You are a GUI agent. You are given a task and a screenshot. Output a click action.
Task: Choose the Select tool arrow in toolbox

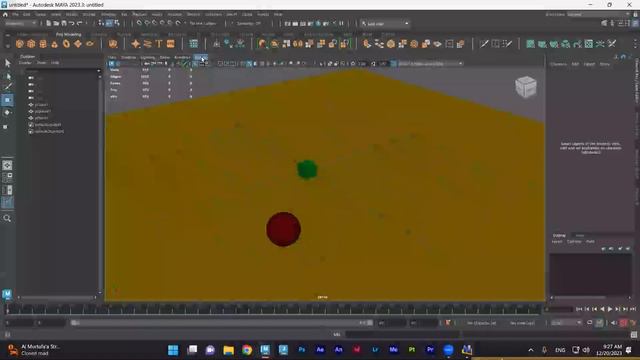pyautogui.click(x=7, y=63)
